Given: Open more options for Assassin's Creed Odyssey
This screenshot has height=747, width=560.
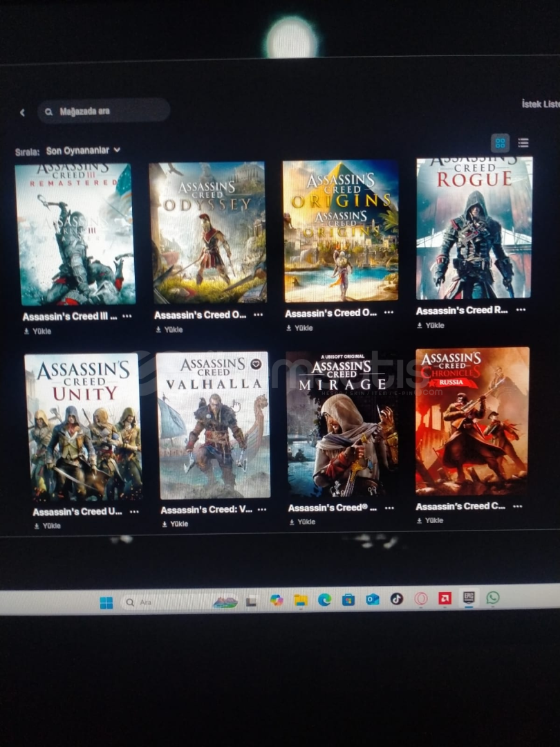Looking at the screenshot, I should [258, 315].
